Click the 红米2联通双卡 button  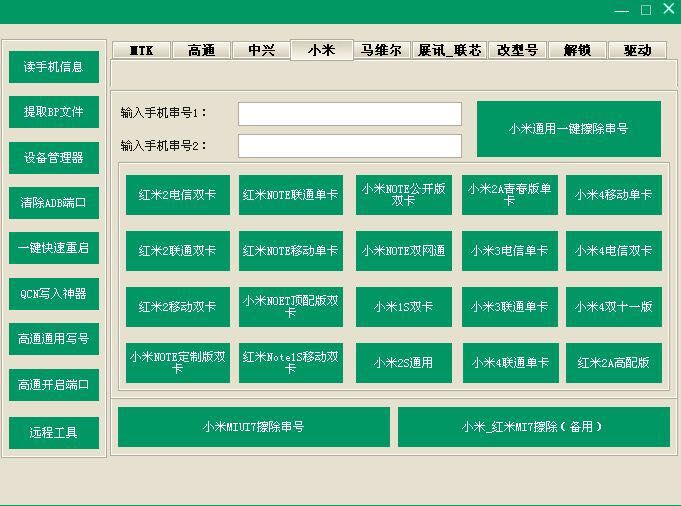click(x=178, y=251)
